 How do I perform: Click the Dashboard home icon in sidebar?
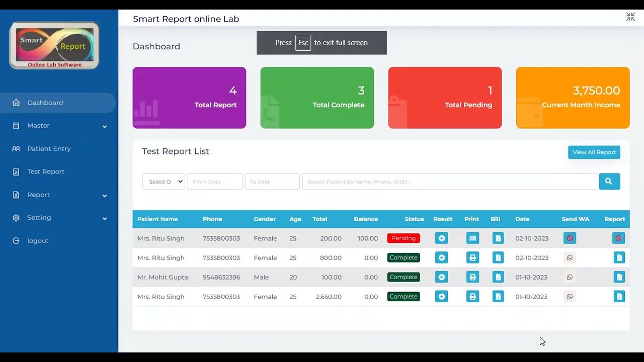16,103
